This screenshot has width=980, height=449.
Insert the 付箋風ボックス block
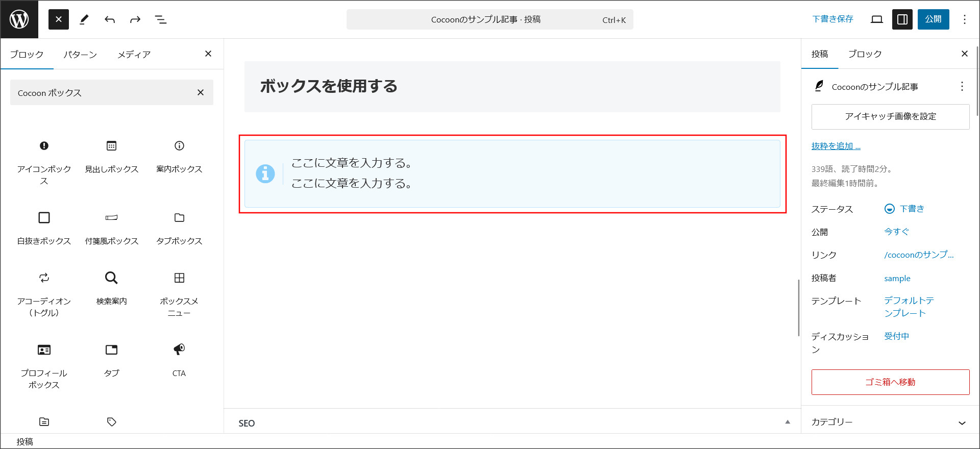coord(111,229)
